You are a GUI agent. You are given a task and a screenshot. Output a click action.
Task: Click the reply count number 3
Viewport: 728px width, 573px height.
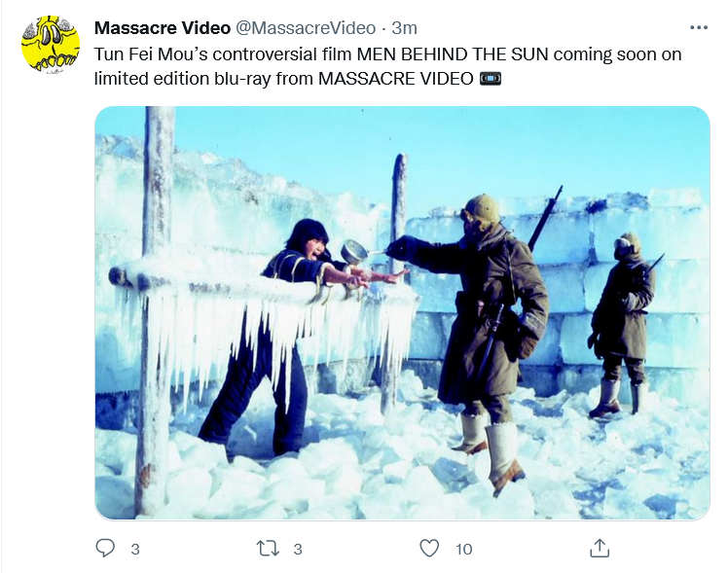pyautogui.click(x=135, y=550)
